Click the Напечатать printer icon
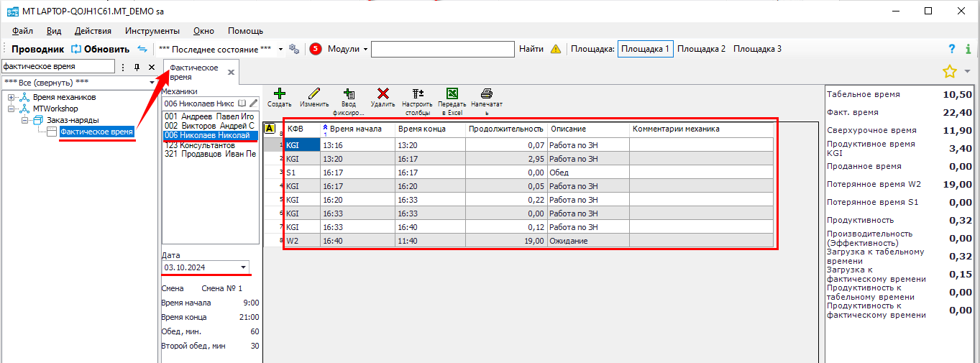Image resolution: width=980 pixels, height=363 pixels. tap(486, 94)
